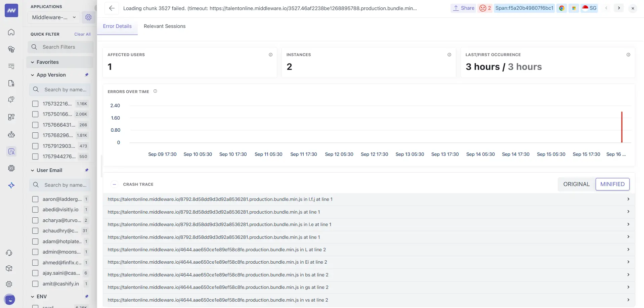Expand the first crash trace stack frame
The width and height of the screenshot is (644, 308).
point(628,199)
